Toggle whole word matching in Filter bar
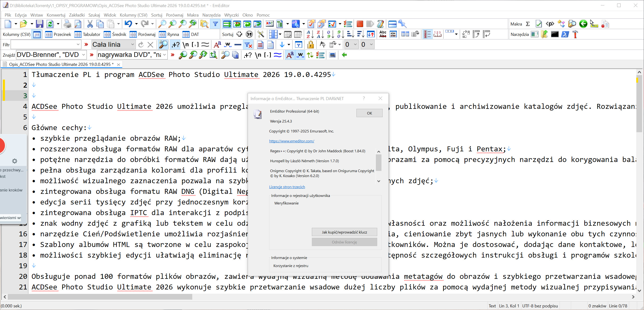Viewport: 644px width, 310px height. coord(227,45)
